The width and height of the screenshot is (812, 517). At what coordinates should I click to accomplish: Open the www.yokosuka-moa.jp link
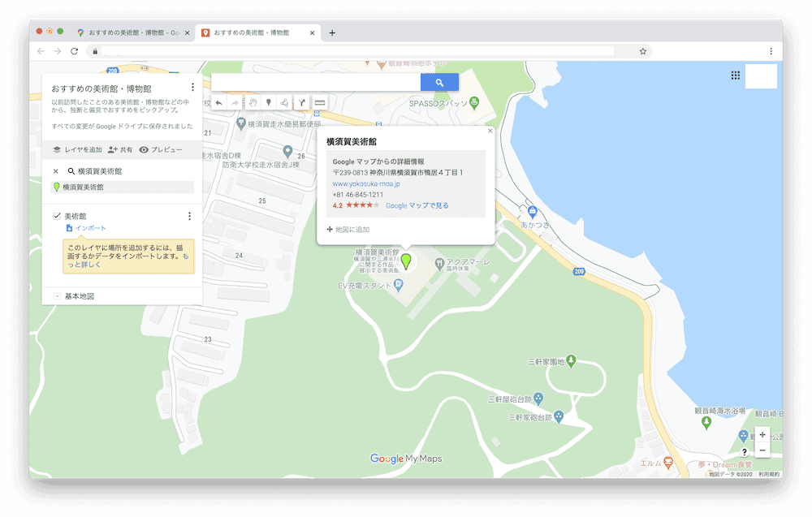(x=366, y=183)
